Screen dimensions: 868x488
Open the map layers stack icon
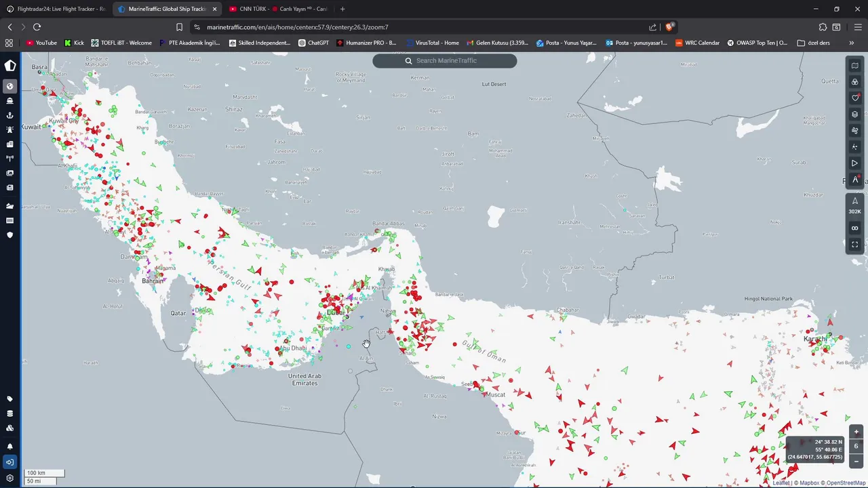[x=855, y=115]
